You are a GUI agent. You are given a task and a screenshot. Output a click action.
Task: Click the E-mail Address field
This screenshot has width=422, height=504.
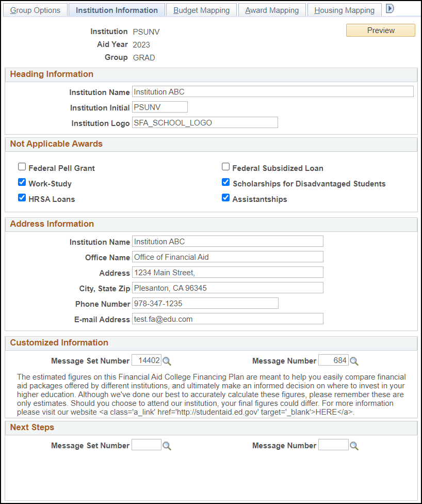[x=227, y=319]
